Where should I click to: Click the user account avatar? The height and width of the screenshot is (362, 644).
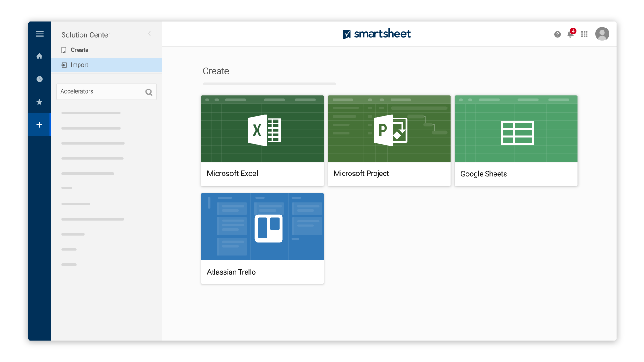pyautogui.click(x=602, y=34)
